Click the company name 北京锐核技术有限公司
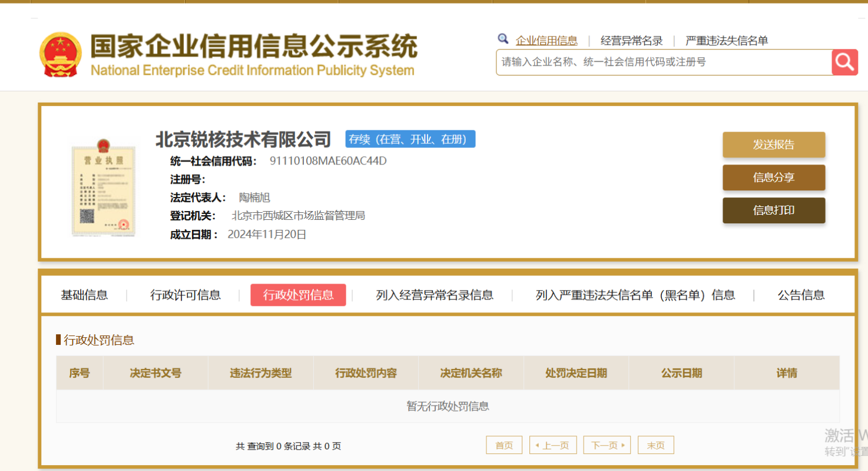This screenshot has width=868, height=471. tap(243, 140)
